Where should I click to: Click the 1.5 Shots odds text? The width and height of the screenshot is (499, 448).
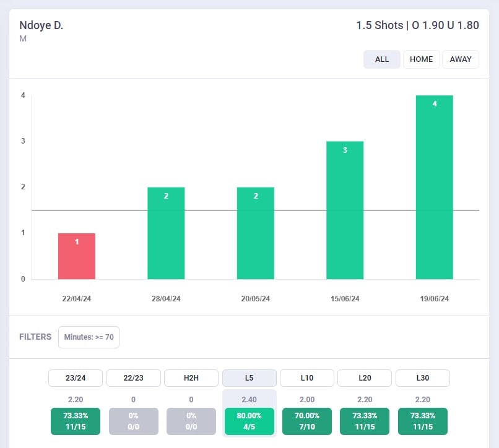[x=417, y=25]
